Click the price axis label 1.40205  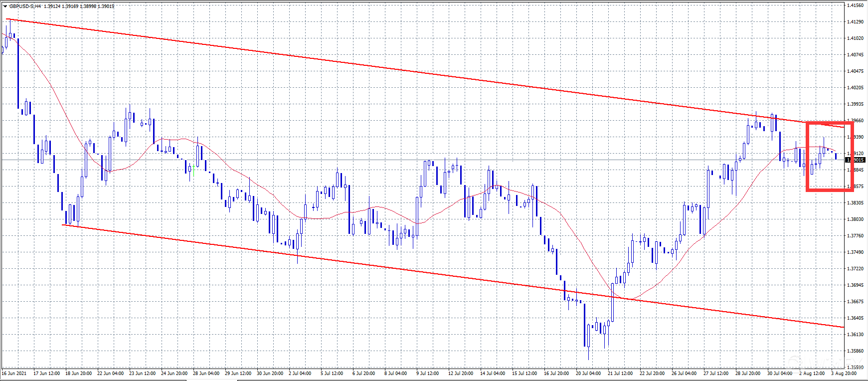tap(855, 88)
